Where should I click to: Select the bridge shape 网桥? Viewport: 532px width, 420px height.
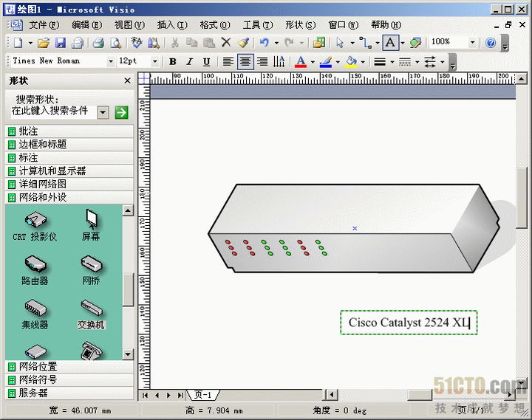[x=92, y=270]
